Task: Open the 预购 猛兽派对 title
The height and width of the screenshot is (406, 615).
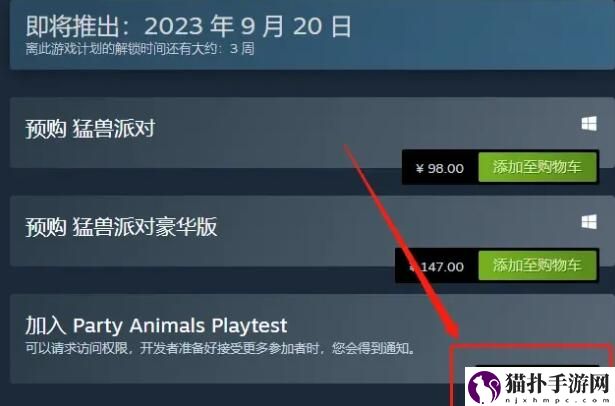Action: pos(90,129)
